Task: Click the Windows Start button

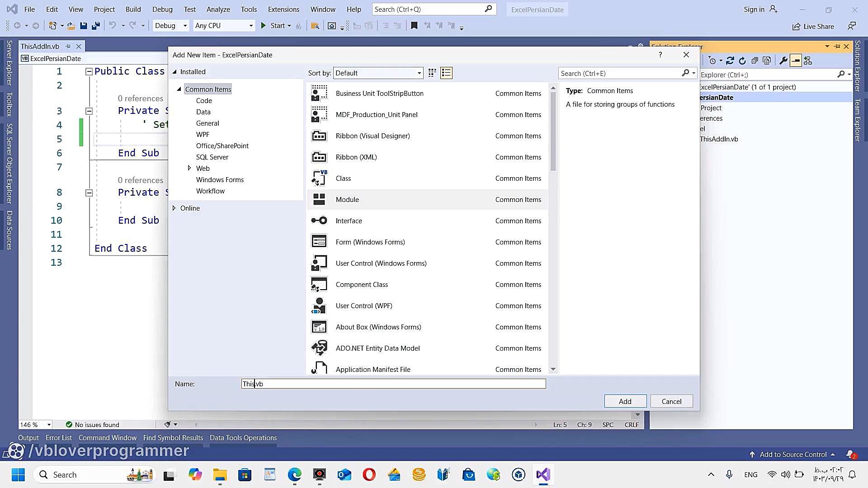Action: coord(18,474)
